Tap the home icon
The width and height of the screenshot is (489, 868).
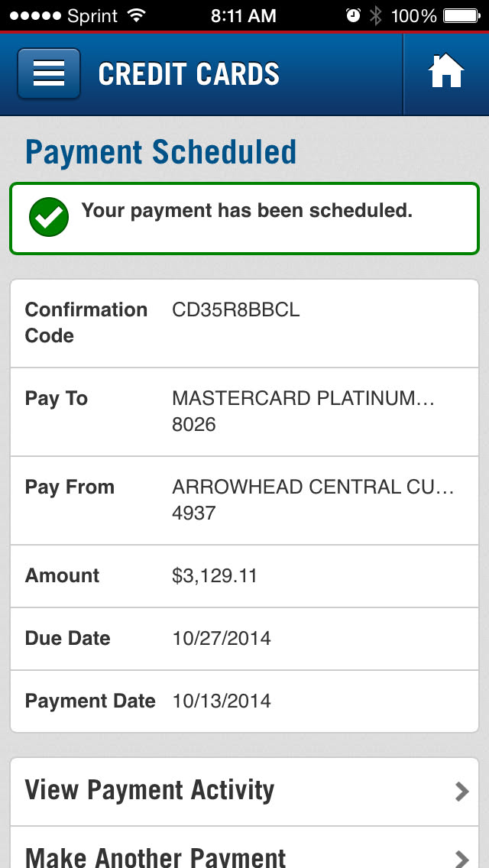pos(446,73)
